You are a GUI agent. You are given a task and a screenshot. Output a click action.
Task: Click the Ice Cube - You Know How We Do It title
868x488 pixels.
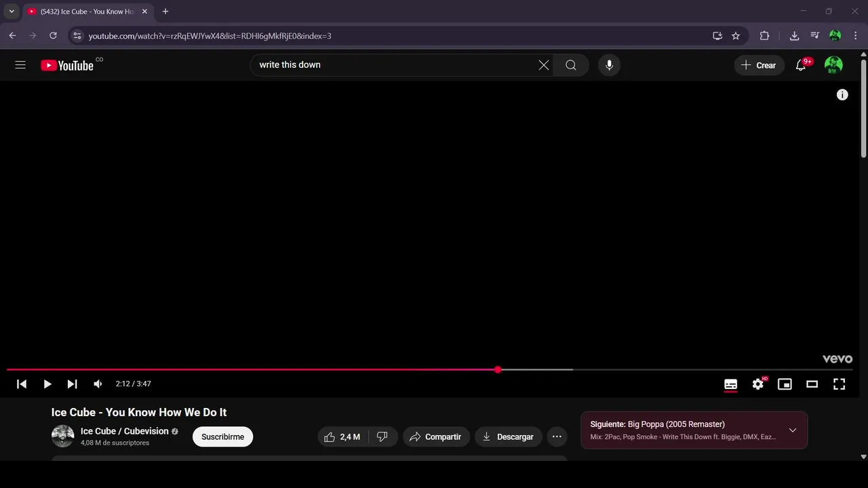click(x=139, y=412)
